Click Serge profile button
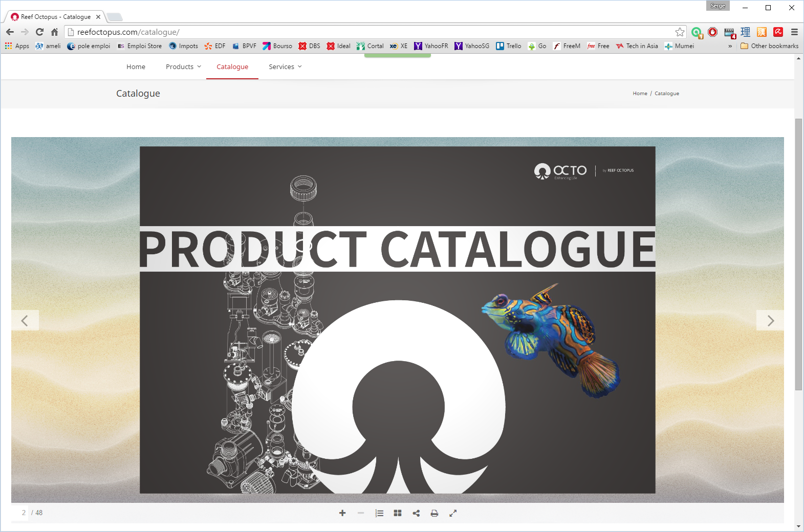Screen dimensions: 804x532 click(x=718, y=6)
